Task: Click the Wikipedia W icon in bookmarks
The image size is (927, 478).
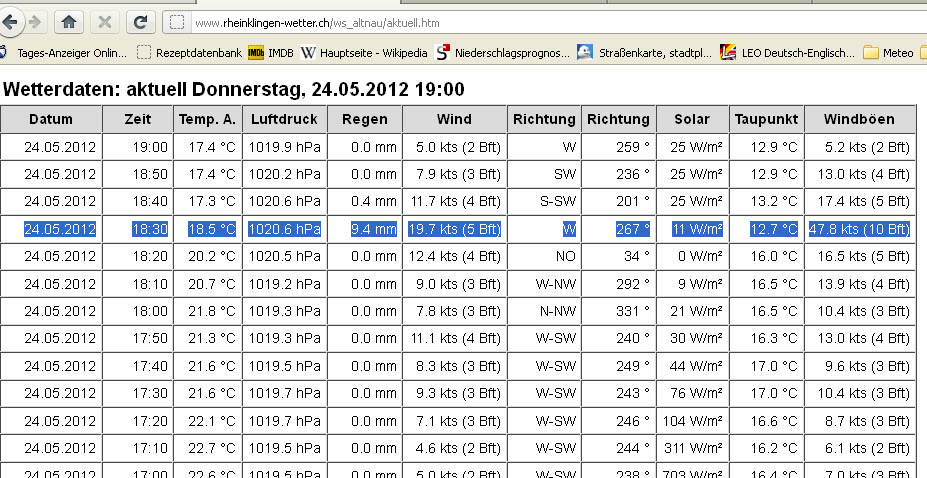Action: (x=307, y=53)
